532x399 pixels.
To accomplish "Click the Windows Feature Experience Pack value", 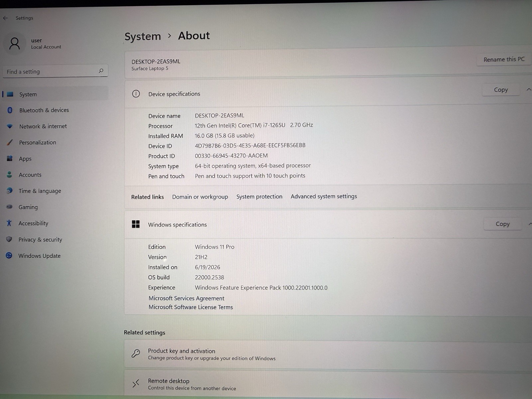I will click(x=261, y=288).
